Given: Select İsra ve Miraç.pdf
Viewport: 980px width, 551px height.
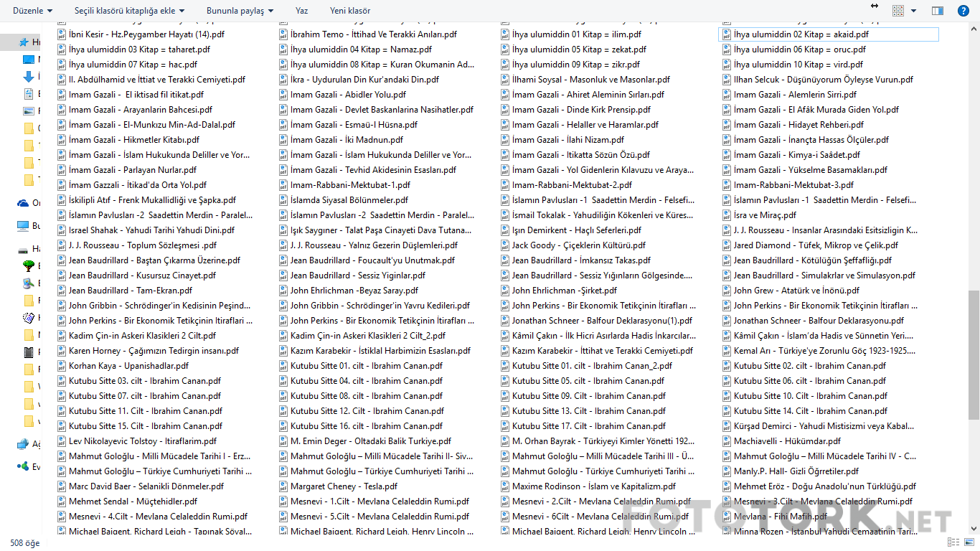Looking at the screenshot, I should click(759, 215).
